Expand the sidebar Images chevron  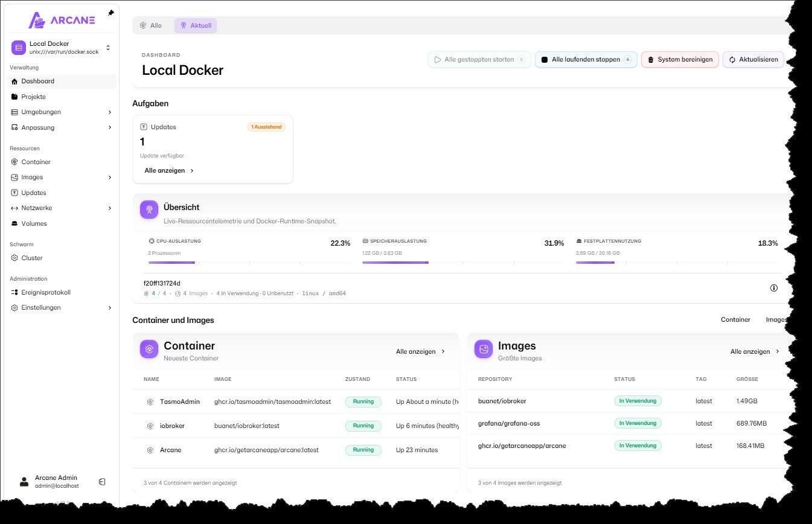click(x=110, y=177)
